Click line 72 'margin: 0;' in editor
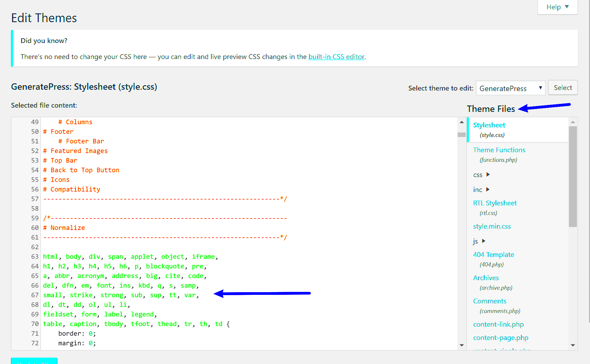The image size is (590, 364). click(77, 343)
